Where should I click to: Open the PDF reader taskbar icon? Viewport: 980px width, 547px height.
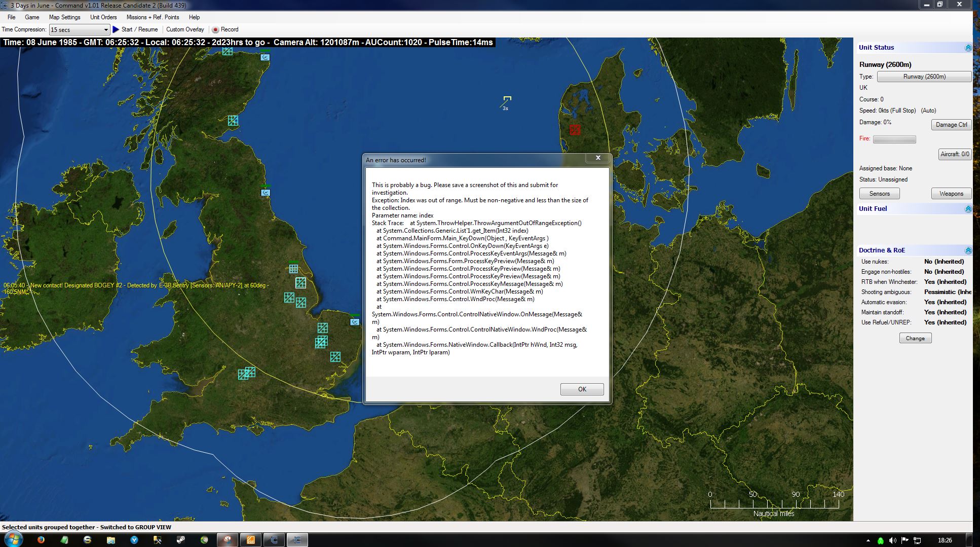pos(251,540)
